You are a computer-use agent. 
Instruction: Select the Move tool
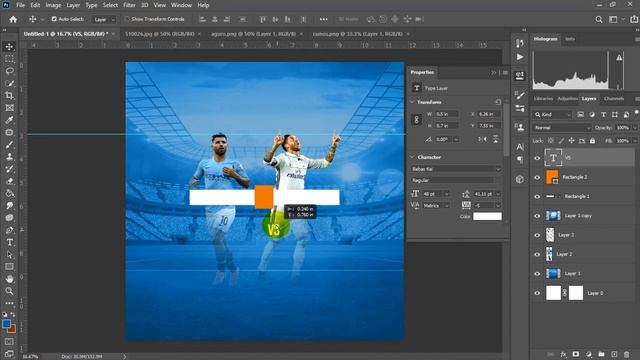(9, 47)
